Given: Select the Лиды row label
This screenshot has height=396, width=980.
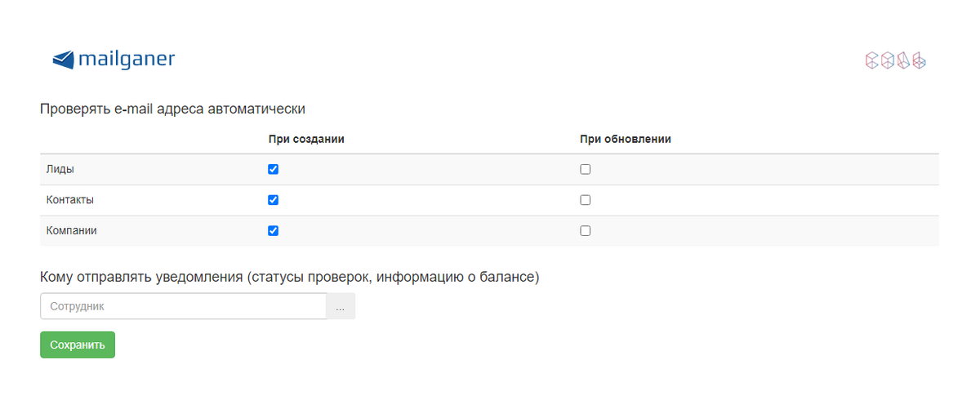Looking at the screenshot, I should [x=60, y=169].
